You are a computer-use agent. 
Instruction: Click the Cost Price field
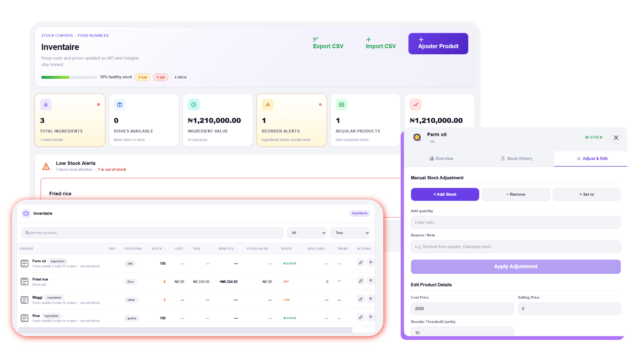point(462,309)
